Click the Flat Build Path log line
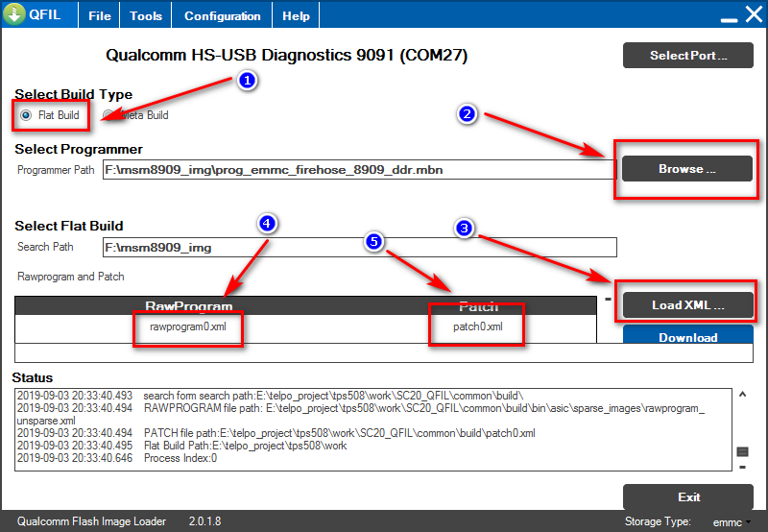 click(x=181, y=446)
